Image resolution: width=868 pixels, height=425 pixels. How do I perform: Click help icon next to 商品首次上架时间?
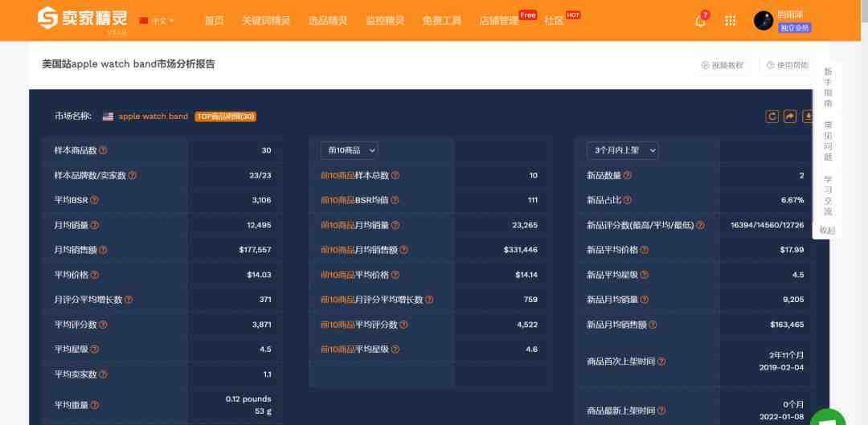click(661, 362)
